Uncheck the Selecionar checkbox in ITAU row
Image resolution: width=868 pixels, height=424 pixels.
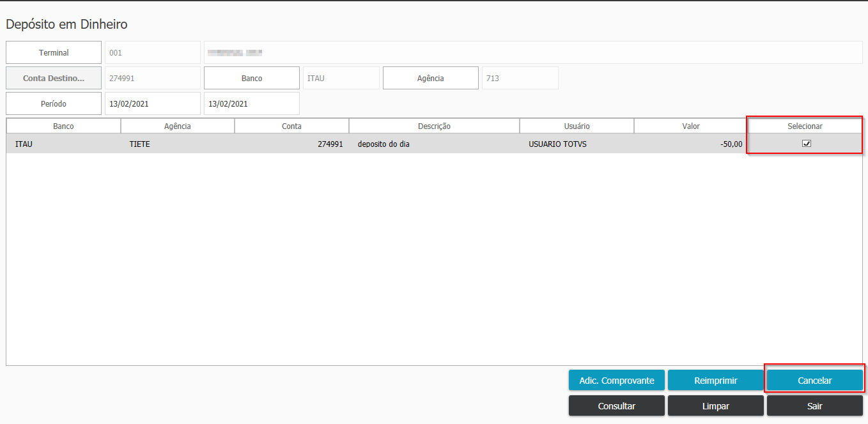[806, 144]
